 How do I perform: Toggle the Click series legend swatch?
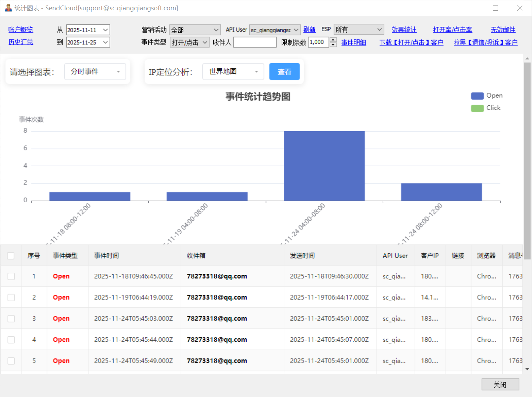click(477, 108)
